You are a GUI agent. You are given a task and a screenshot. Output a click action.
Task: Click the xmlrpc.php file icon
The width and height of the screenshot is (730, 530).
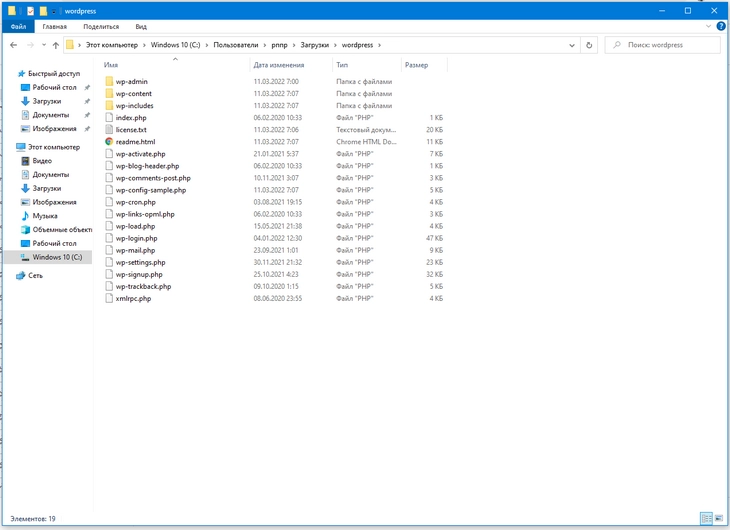[109, 299]
